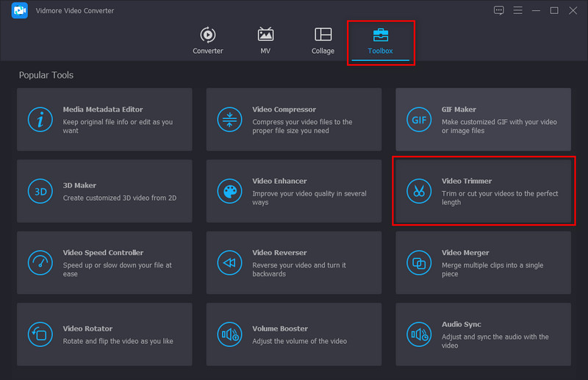The width and height of the screenshot is (588, 380).
Task: Click the Video Compressor icon
Action: (230, 120)
